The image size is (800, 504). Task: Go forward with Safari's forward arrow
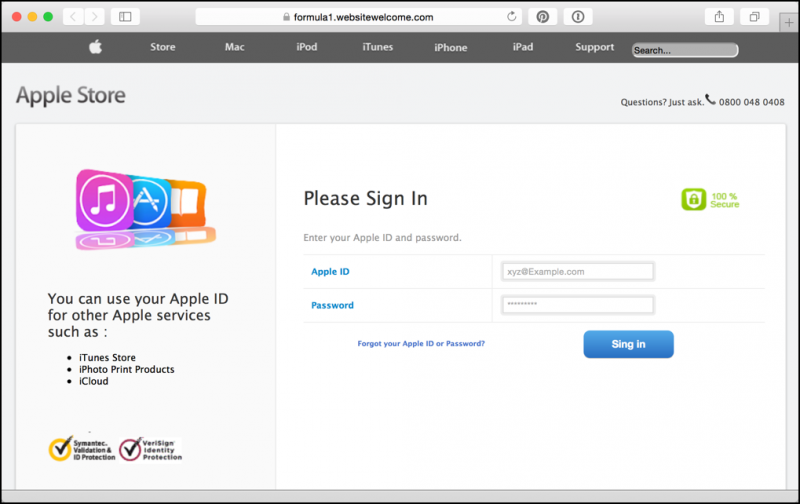(94, 17)
